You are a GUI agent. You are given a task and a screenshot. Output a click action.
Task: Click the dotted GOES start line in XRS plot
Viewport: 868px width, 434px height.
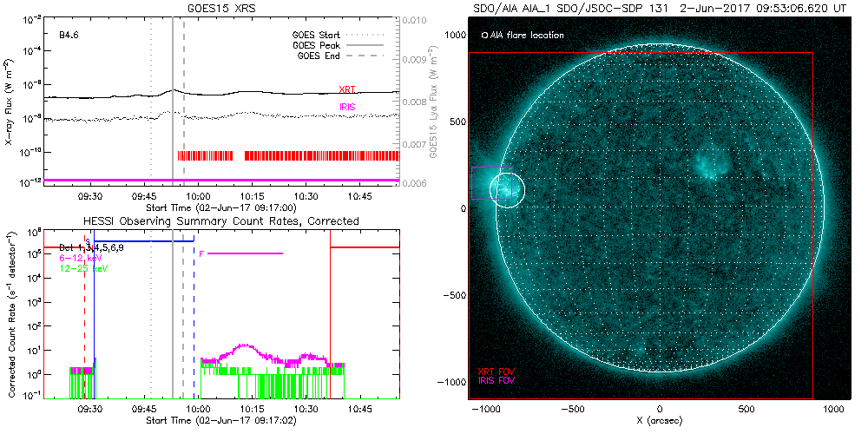click(151, 130)
